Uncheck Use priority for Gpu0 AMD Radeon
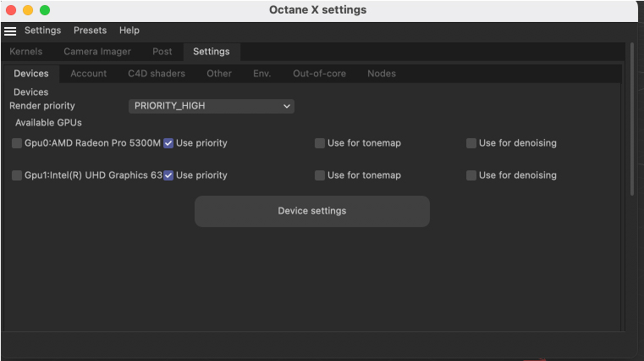The width and height of the screenshot is (644, 361). [x=168, y=143]
